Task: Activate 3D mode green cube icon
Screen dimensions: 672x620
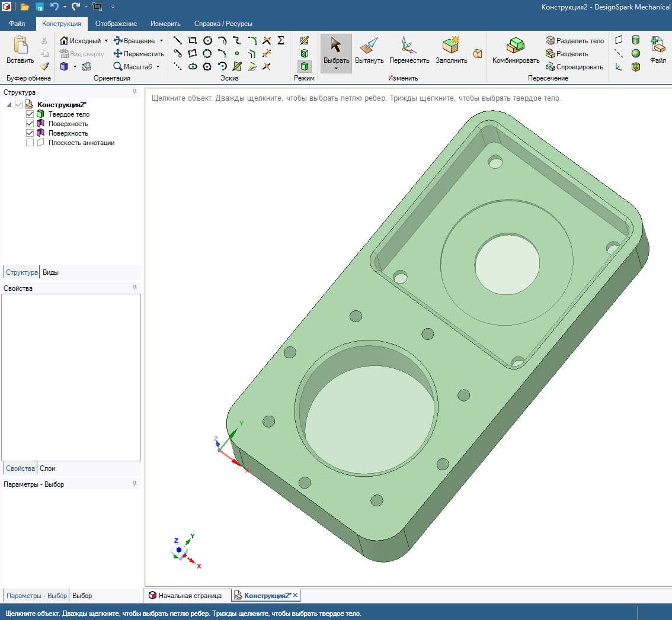Action: coord(304,66)
